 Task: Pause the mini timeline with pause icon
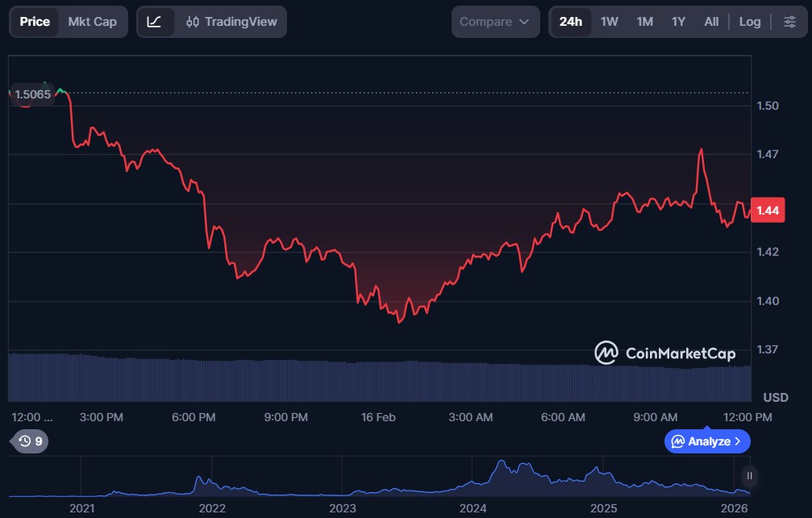pos(749,475)
